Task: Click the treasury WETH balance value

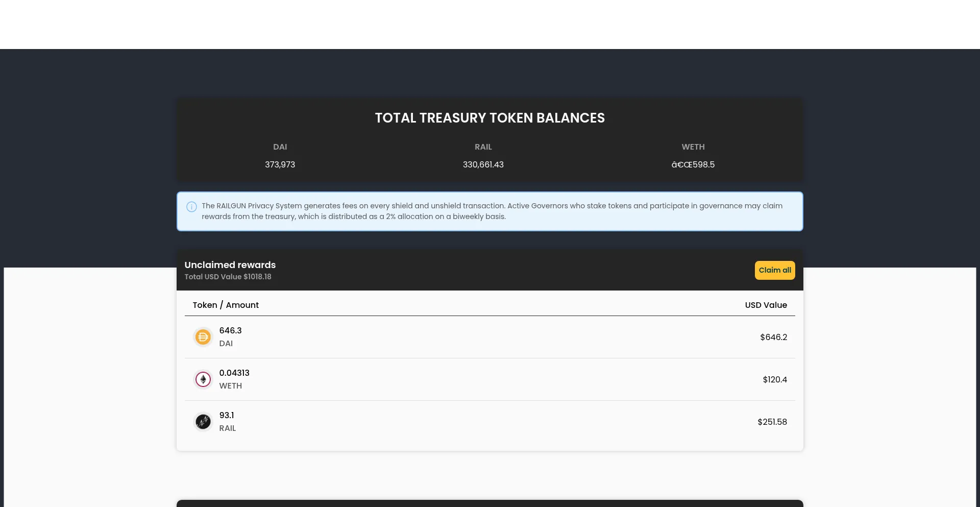Action: point(693,164)
